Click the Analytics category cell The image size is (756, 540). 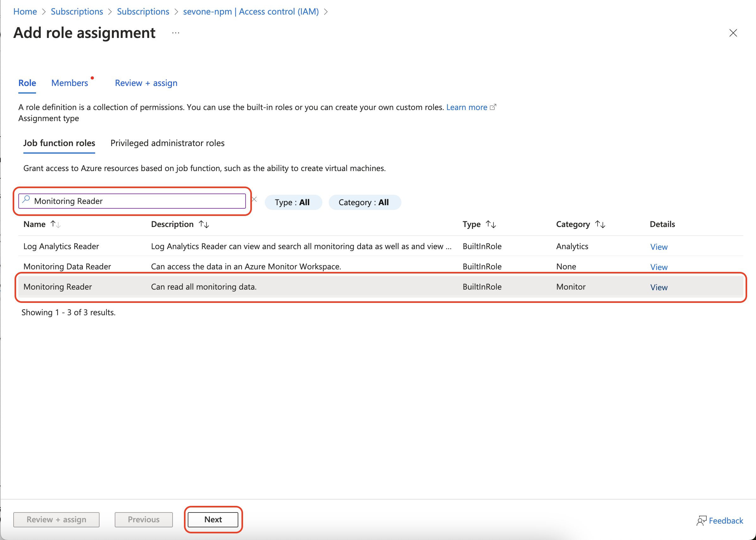point(572,246)
